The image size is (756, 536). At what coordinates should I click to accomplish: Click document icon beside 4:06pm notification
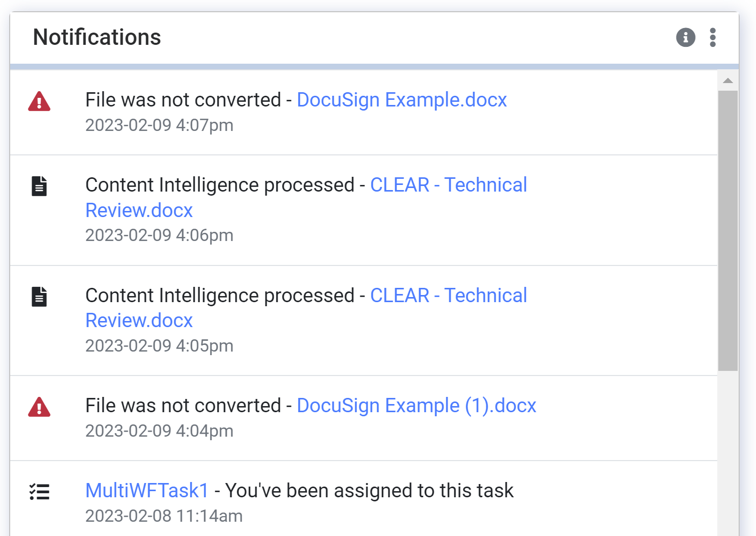coord(39,186)
